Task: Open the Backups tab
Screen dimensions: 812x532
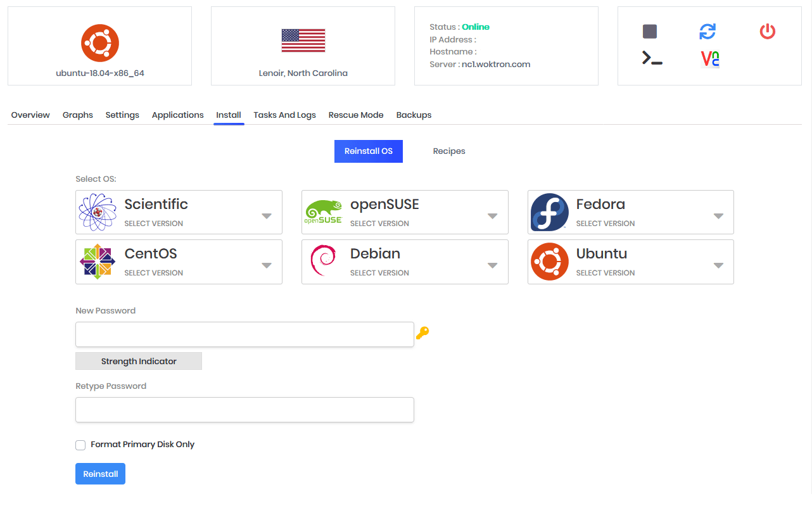Action: click(414, 115)
